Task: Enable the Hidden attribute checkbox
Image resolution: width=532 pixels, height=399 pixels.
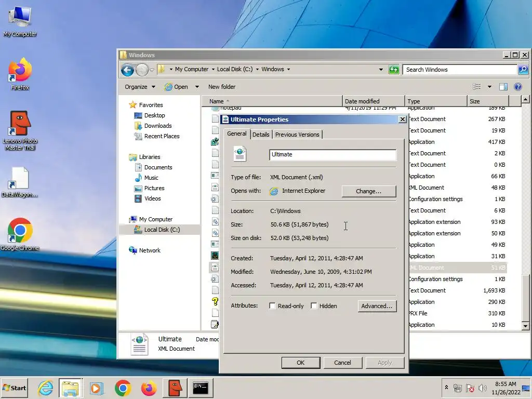Action: pos(314,305)
